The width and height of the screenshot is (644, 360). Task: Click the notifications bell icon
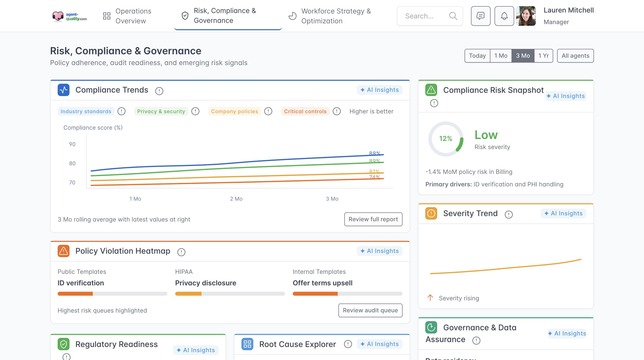click(x=504, y=16)
